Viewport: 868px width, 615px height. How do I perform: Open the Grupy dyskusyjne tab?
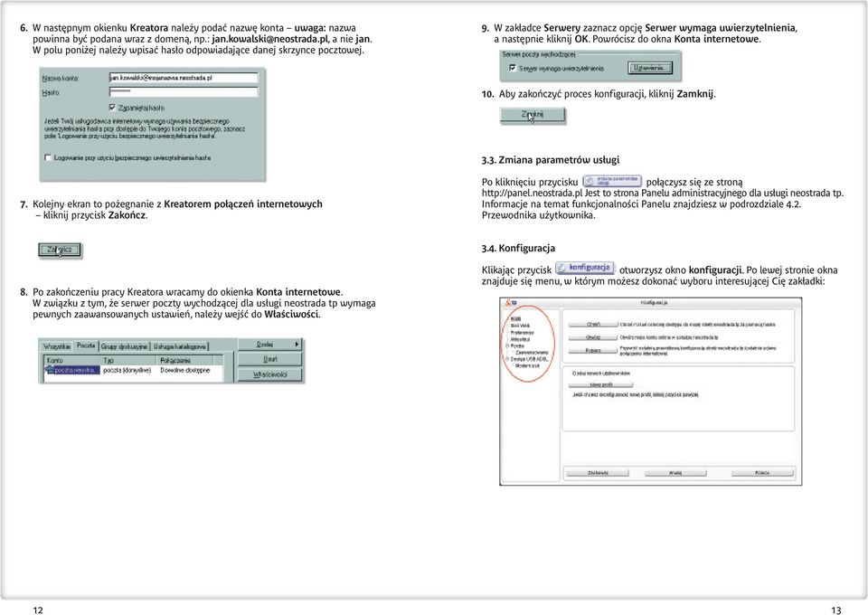125,346
